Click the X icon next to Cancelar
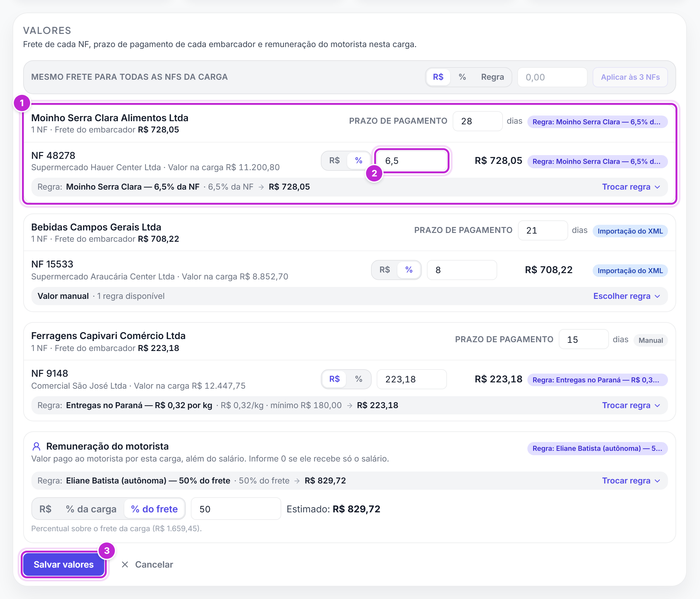This screenshot has height=599, width=700. [125, 564]
